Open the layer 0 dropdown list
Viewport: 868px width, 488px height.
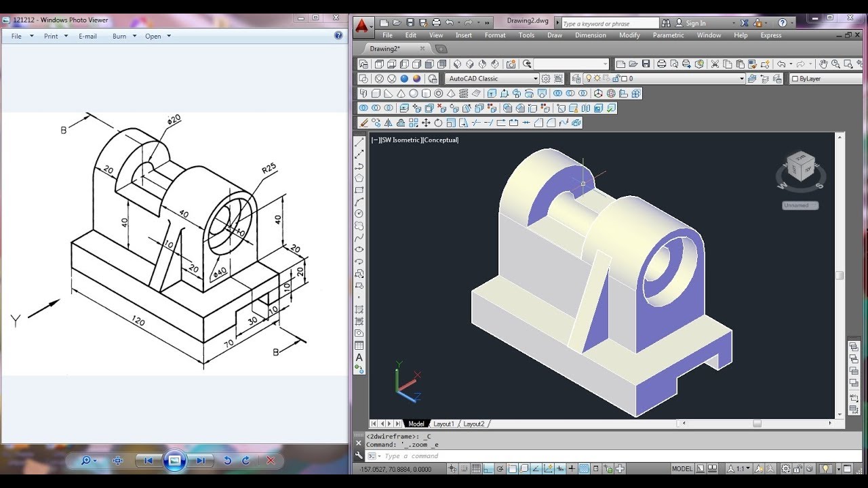(x=741, y=79)
